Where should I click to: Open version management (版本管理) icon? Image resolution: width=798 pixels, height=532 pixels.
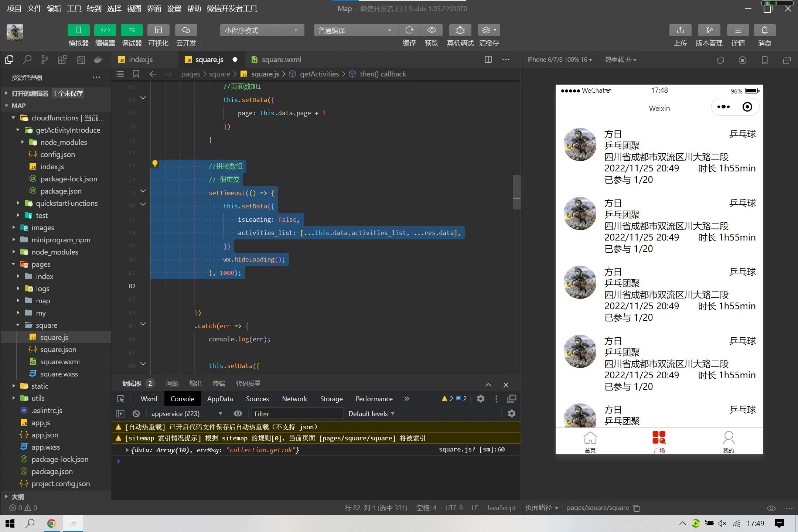(x=709, y=30)
